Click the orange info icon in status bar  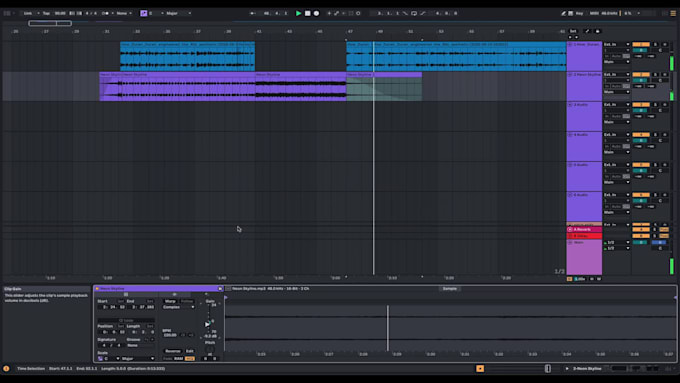coord(6,369)
